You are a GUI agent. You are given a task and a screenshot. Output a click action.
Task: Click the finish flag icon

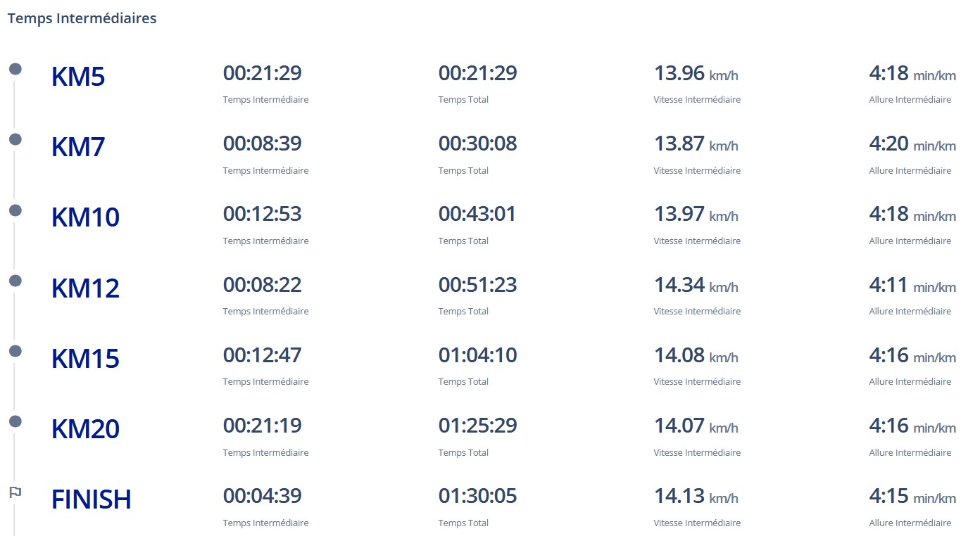coord(15,492)
